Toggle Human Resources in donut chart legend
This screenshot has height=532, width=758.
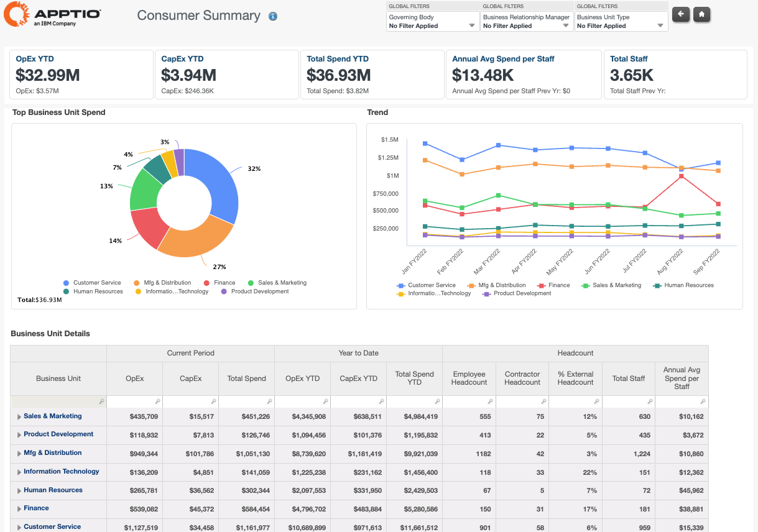[x=93, y=291]
